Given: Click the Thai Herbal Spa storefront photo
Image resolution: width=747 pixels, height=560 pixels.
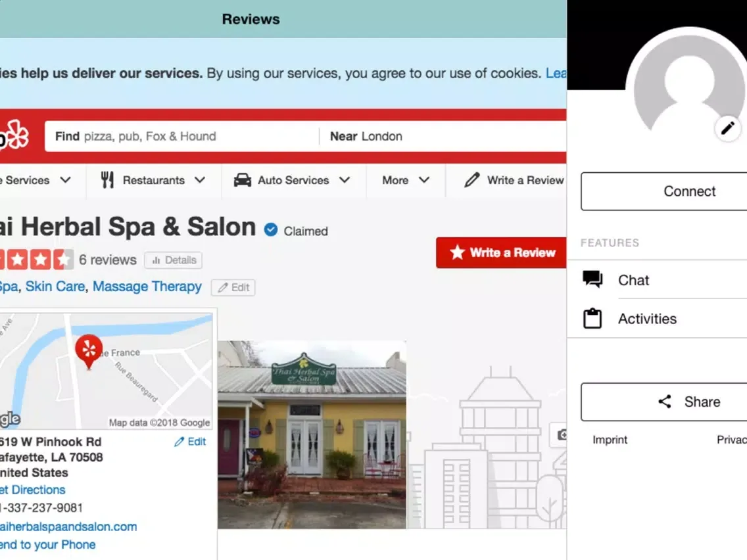Looking at the screenshot, I should pyautogui.click(x=312, y=434).
